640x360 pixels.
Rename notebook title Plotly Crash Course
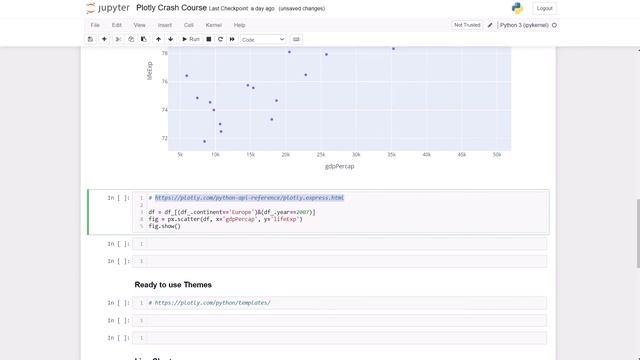pos(171,8)
